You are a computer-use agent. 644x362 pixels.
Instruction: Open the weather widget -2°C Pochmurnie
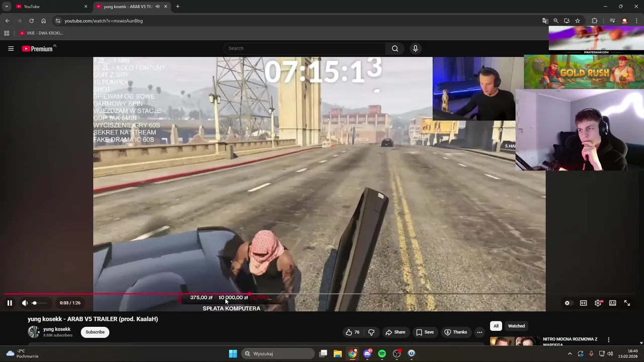pos(21,353)
